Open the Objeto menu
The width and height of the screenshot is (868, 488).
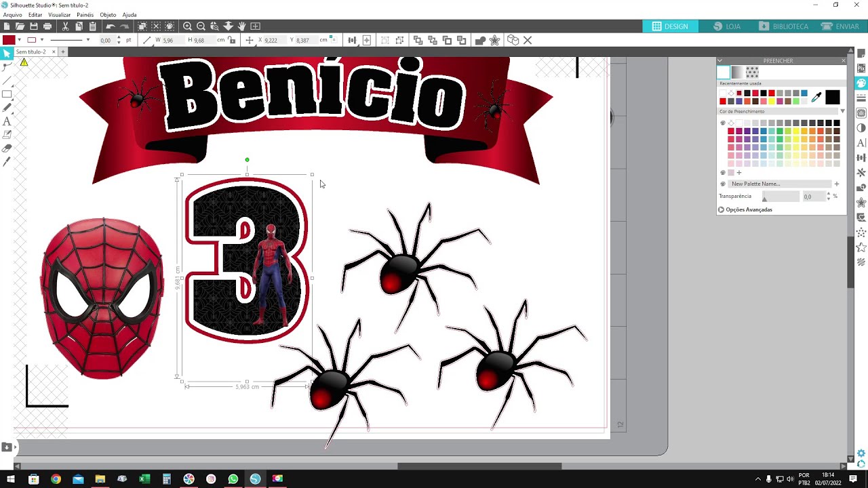tap(108, 15)
